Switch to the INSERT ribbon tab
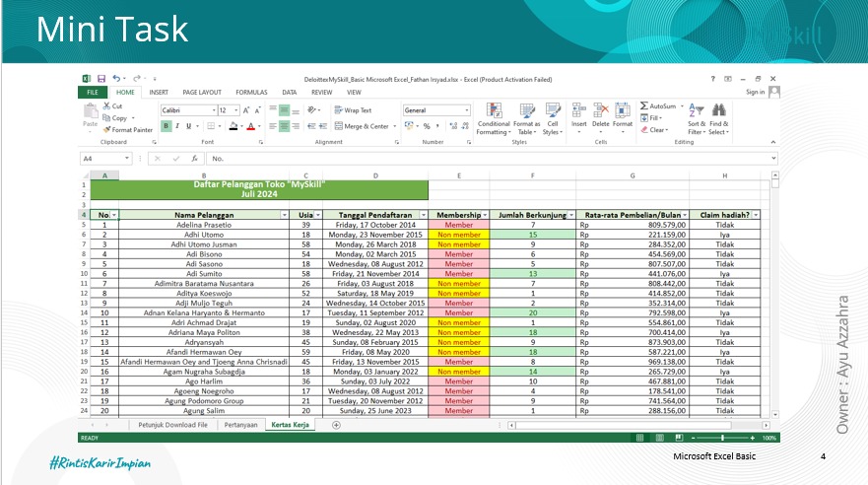Image resolution: width=868 pixels, height=485 pixels. (159, 93)
